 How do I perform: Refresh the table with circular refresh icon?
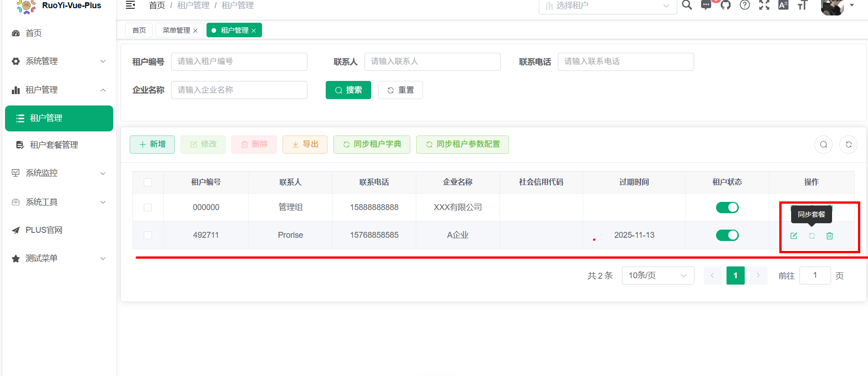click(848, 145)
